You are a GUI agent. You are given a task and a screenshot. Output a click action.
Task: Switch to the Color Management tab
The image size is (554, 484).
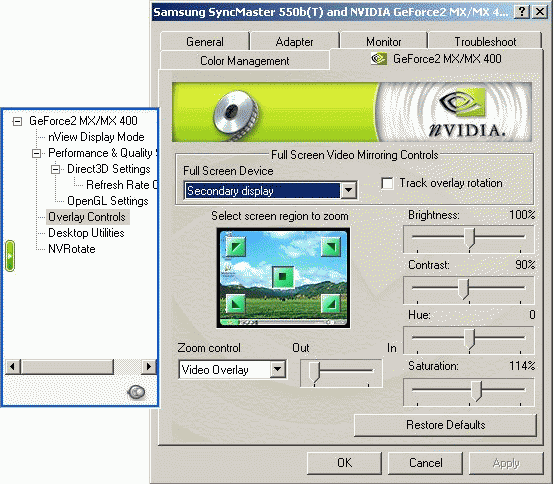click(244, 60)
